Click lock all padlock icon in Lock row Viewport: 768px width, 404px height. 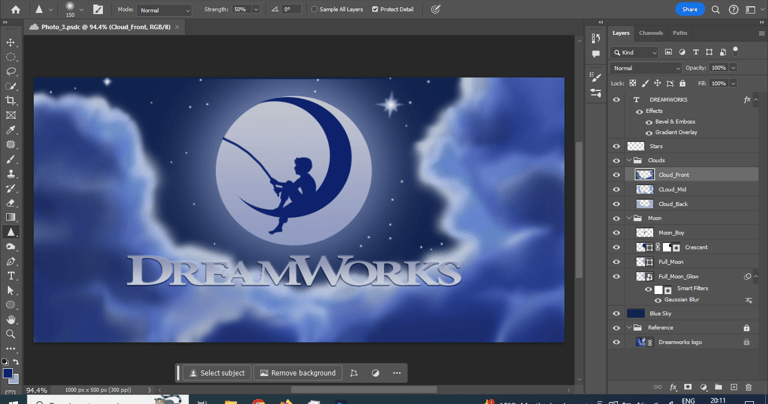682,83
